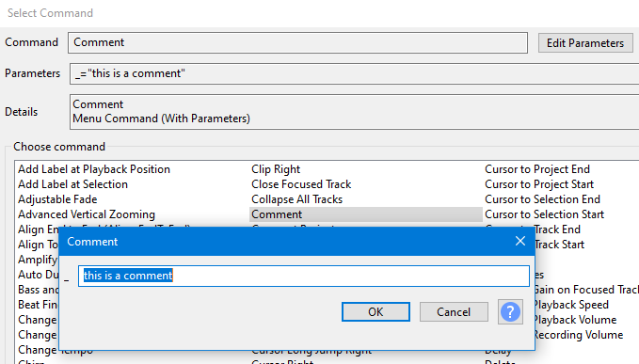
Task: Choose Cursor to Project End
Action: pyautogui.click(x=537, y=169)
